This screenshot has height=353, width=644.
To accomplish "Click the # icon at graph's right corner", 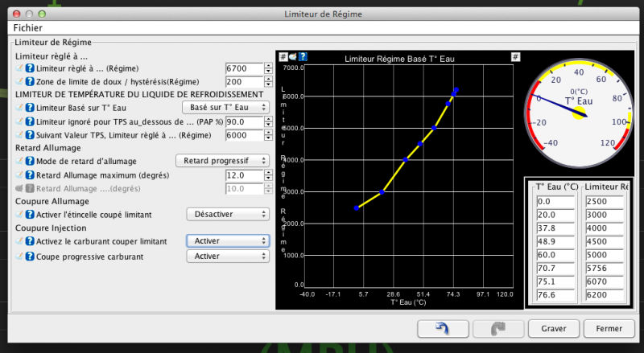I will tap(515, 56).
